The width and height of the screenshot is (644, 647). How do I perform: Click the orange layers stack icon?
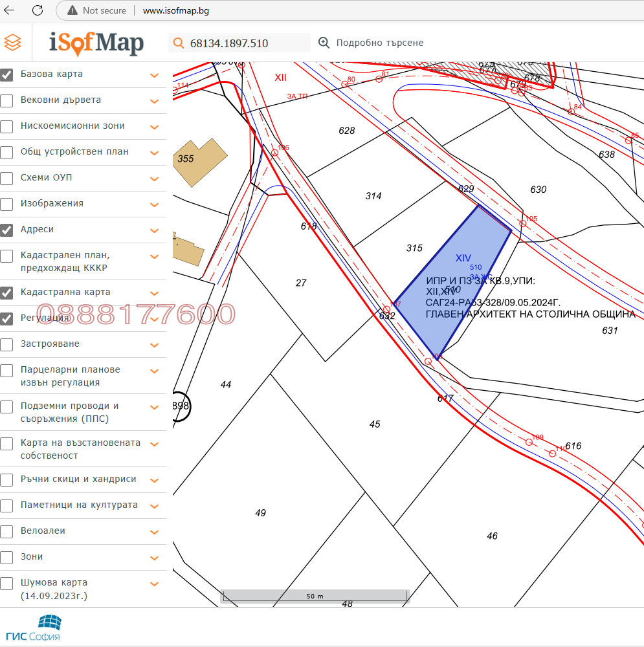[x=12, y=43]
